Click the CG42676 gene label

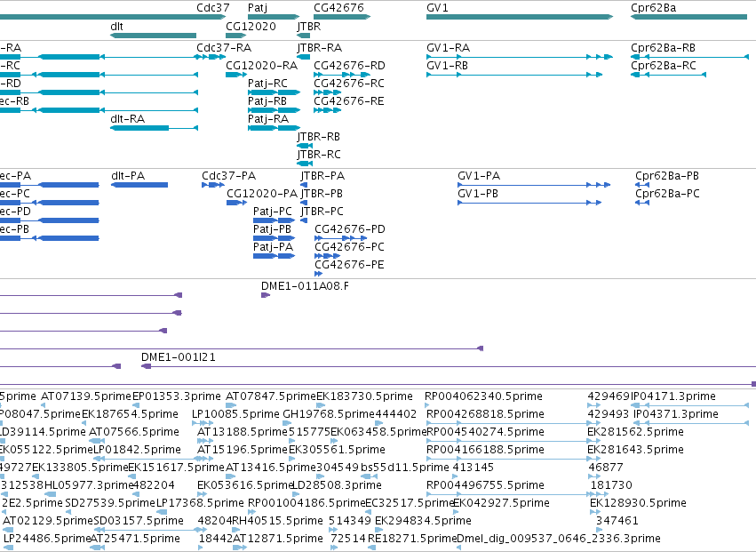point(338,8)
